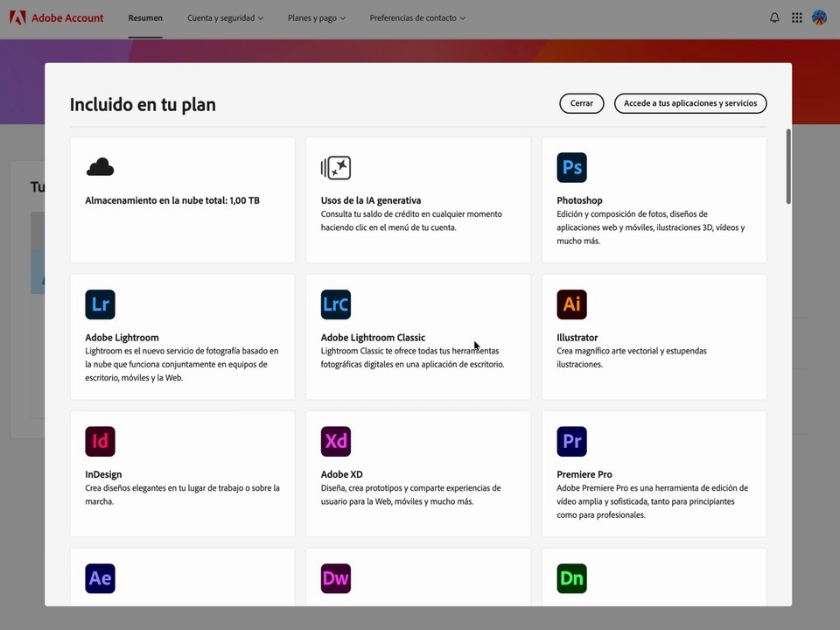Click the plan dialog vertical scrollbar
The height and width of the screenshot is (630, 840).
pos(788,166)
